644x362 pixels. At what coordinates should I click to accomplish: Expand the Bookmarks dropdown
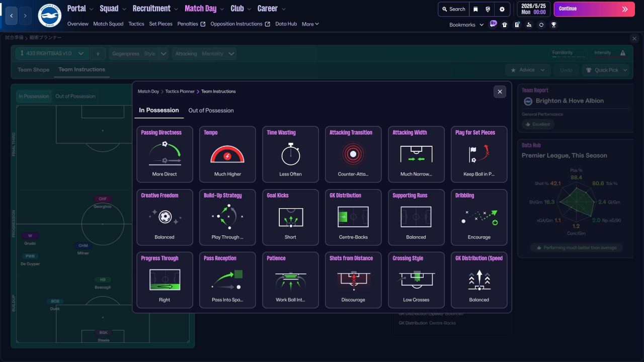(466, 25)
